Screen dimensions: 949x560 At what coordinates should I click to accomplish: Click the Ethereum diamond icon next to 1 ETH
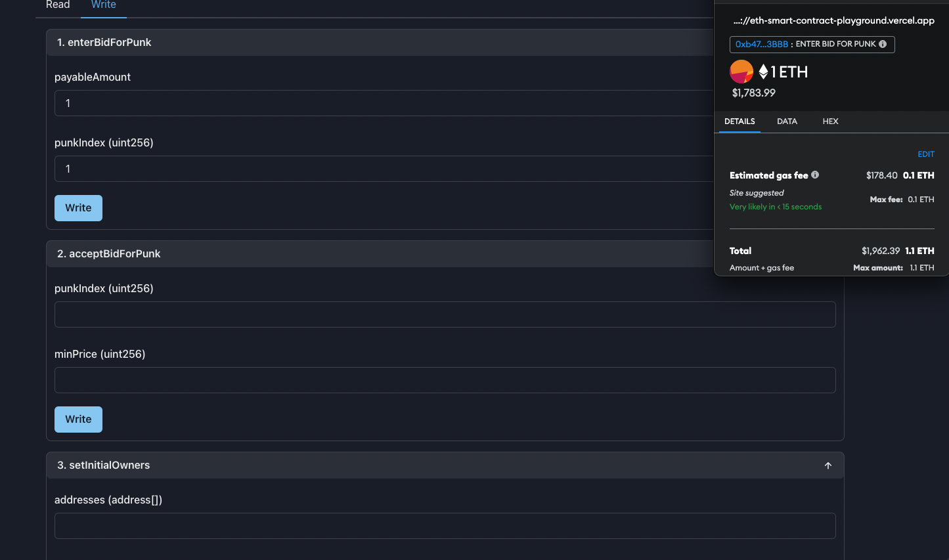pos(763,72)
